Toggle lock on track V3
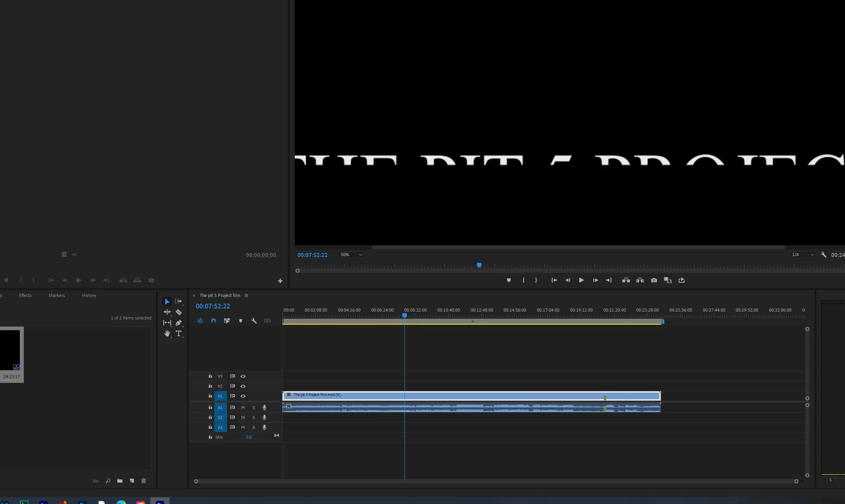 pyautogui.click(x=210, y=376)
